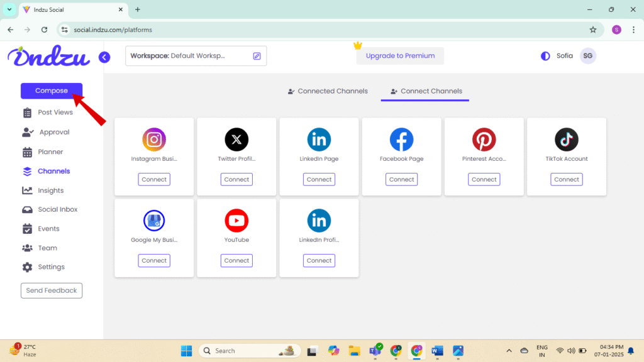
Task: Open Settings from sidebar
Action: point(44,266)
